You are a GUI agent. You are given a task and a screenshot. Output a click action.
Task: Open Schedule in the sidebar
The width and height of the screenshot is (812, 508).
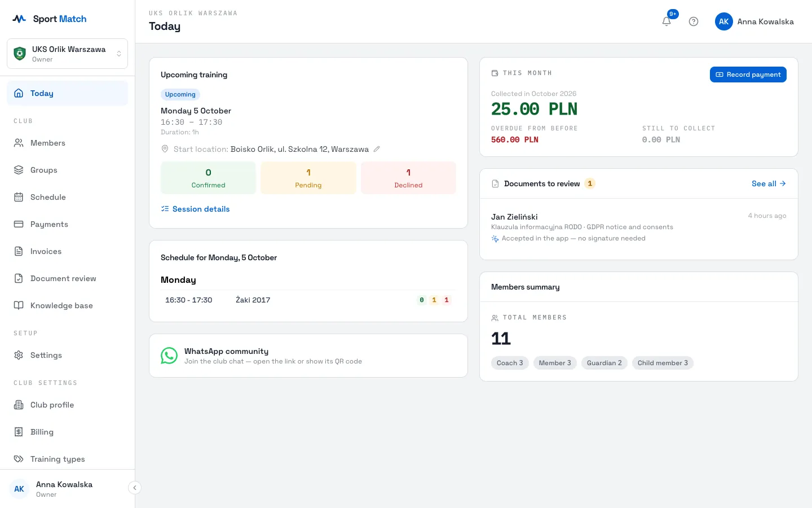[67, 197]
